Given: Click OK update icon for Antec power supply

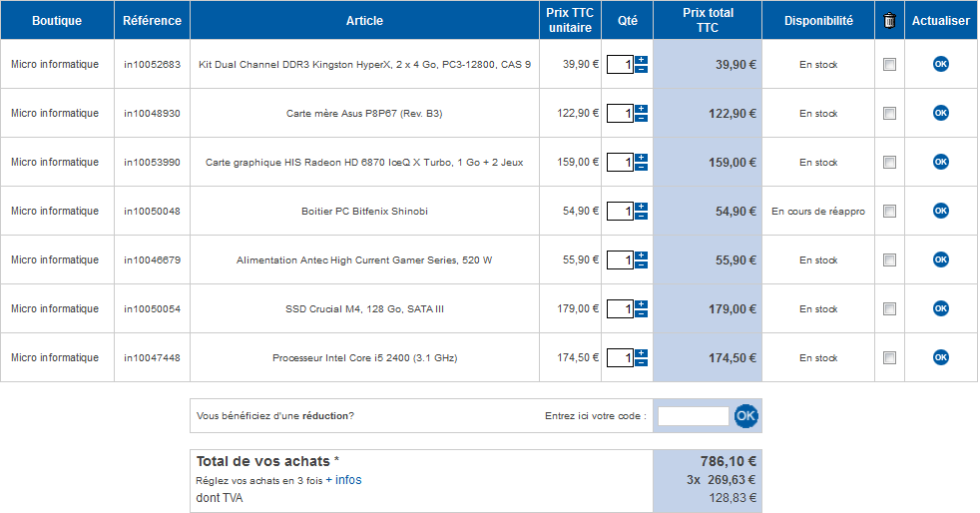Looking at the screenshot, I should [940, 259].
